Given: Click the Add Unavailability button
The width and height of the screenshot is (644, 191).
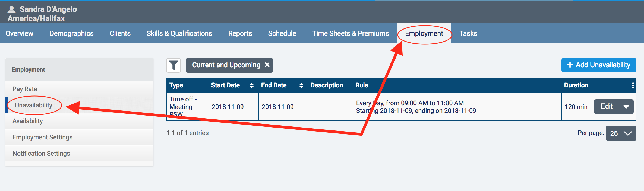Looking at the screenshot, I should tap(599, 65).
